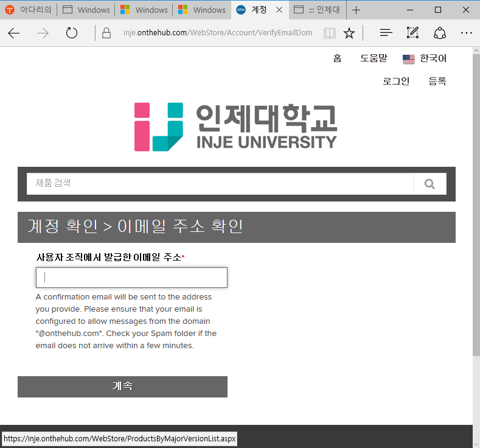Switch to the 인제대 tab
480x448 pixels.
[318, 10]
